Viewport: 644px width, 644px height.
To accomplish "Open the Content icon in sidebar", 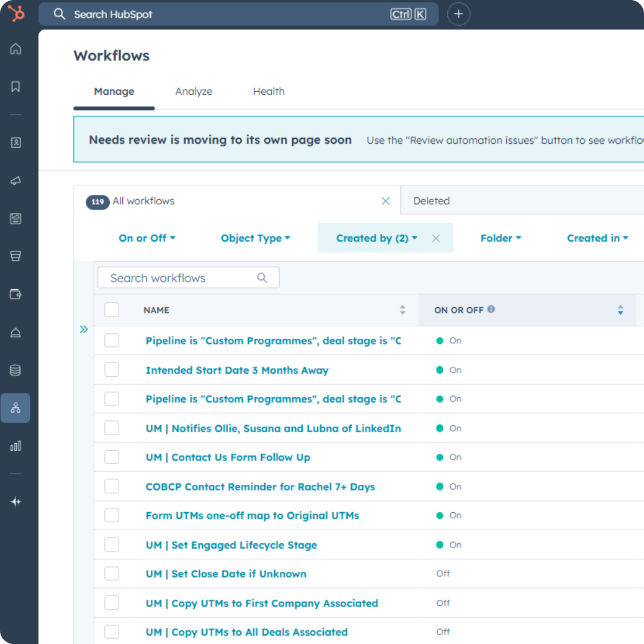I will pos(16,218).
